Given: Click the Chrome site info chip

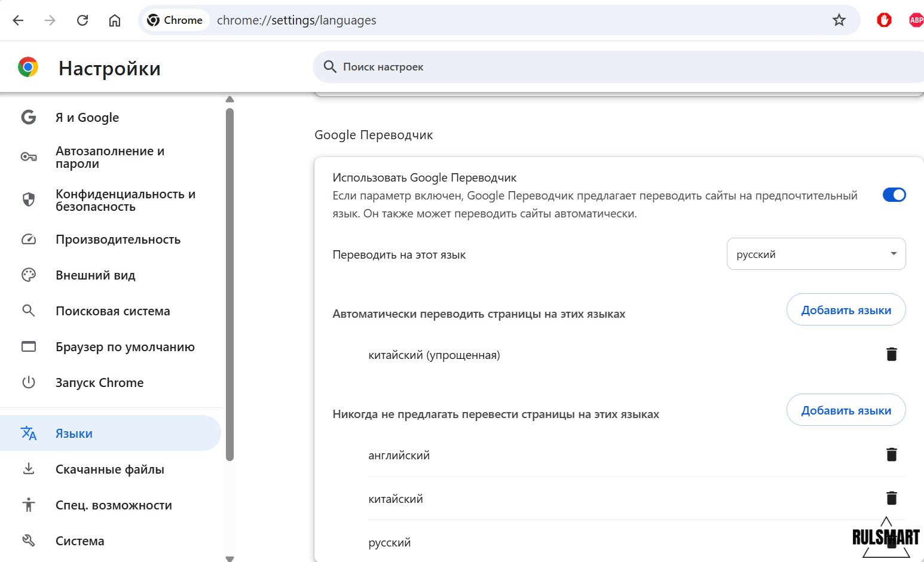Looking at the screenshot, I should point(175,20).
